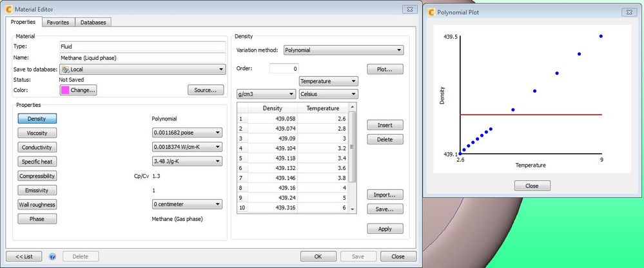644x268 pixels.
Task: Select the Density property button
Action: click(x=37, y=119)
